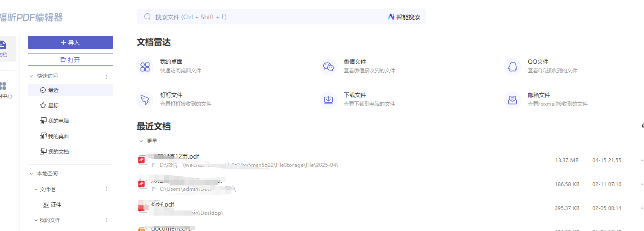644x231 pixels.
Task: Open the 邮箱文件 mailbox icon
Action: [512, 100]
